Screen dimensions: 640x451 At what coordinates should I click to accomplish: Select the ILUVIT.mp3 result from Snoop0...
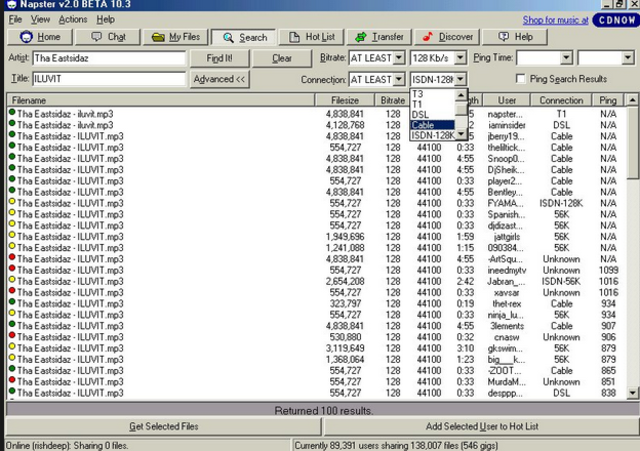(x=316, y=158)
